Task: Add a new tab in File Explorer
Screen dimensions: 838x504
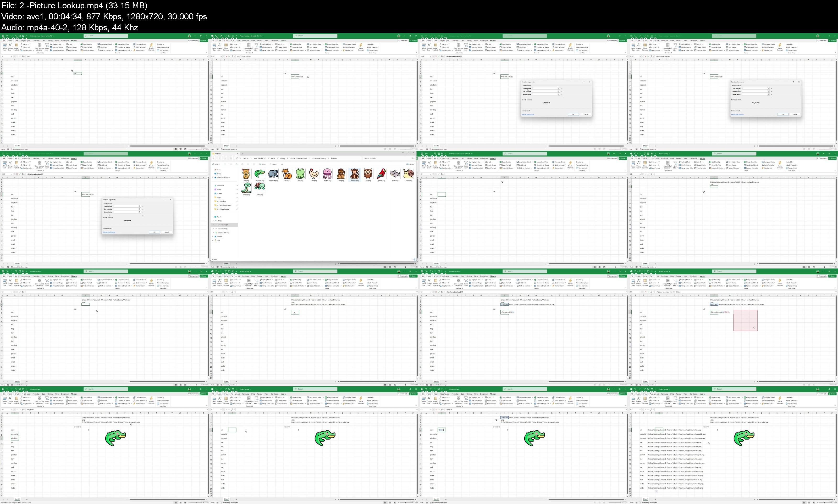Action: (x=243, y=154)
